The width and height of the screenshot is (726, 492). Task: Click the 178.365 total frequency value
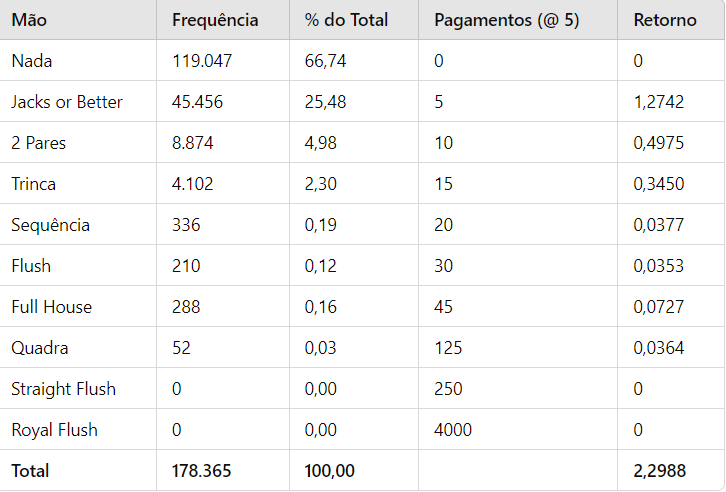202,471
